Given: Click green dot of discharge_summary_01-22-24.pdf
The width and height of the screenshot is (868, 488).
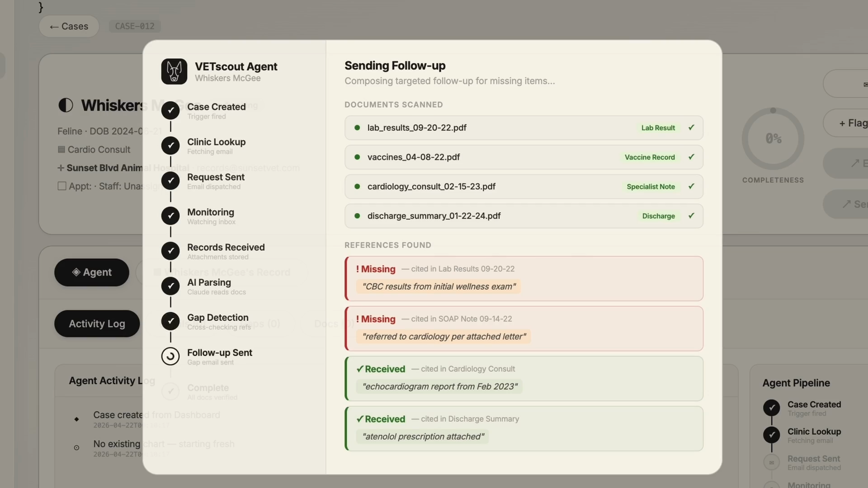Looking at the screenshot, I should click(x=357, y=216).
